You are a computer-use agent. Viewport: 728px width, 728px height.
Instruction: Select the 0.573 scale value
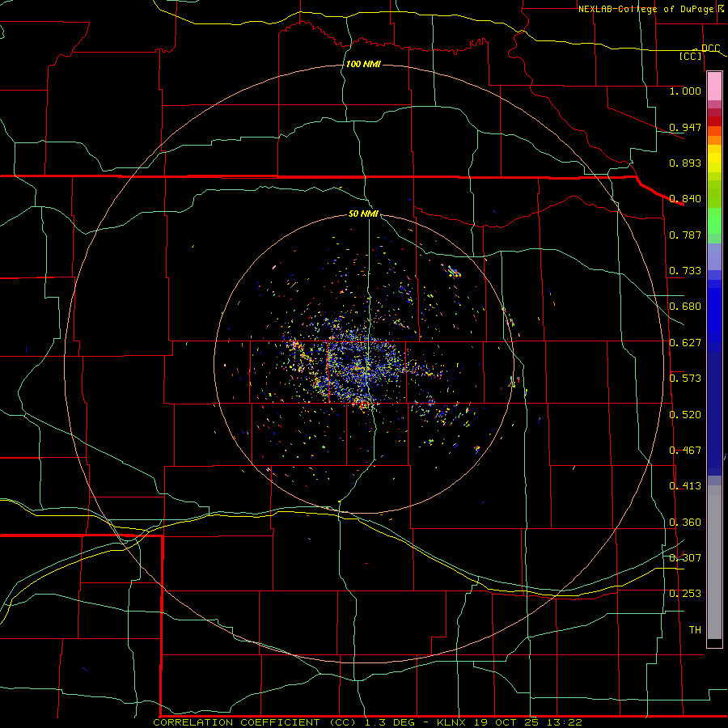point(685,379)
